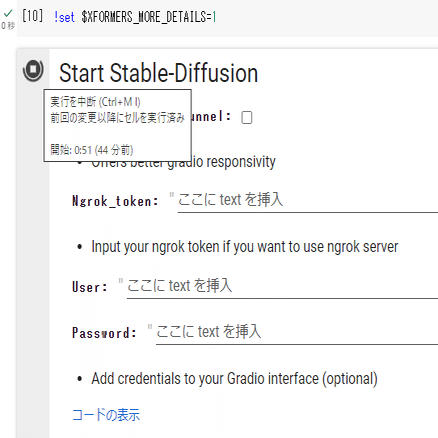This screenshot has height=438, width=438.
Task: Click the 0 秒 execution time label
Action: (x=8, y=26)
